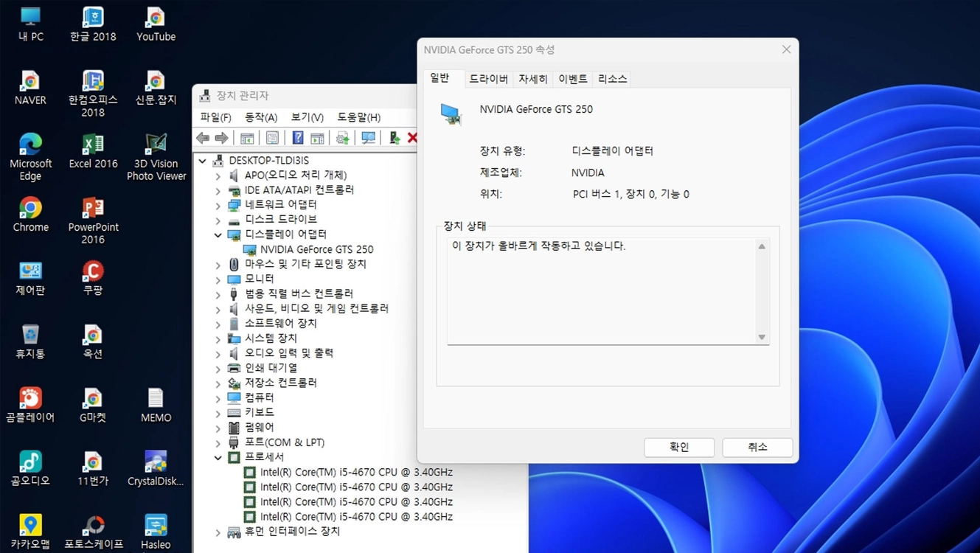
Task: Open the 도움말(H) menu
Action: tap(358, 117)
